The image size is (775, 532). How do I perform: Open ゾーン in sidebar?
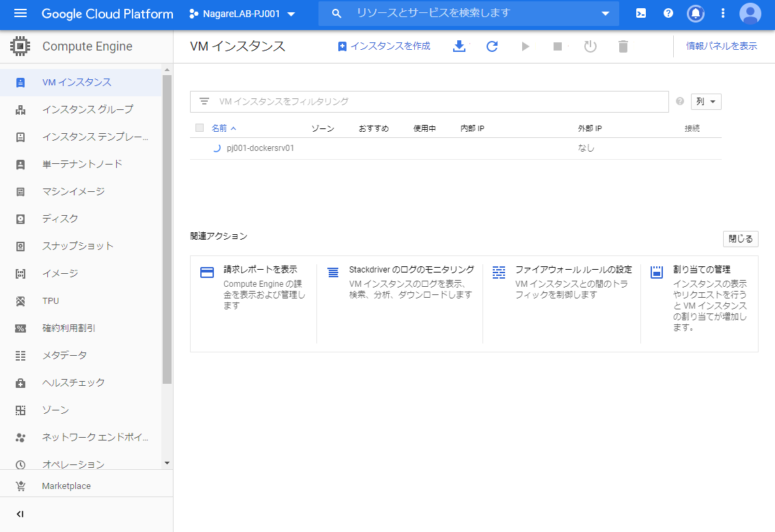81,410
